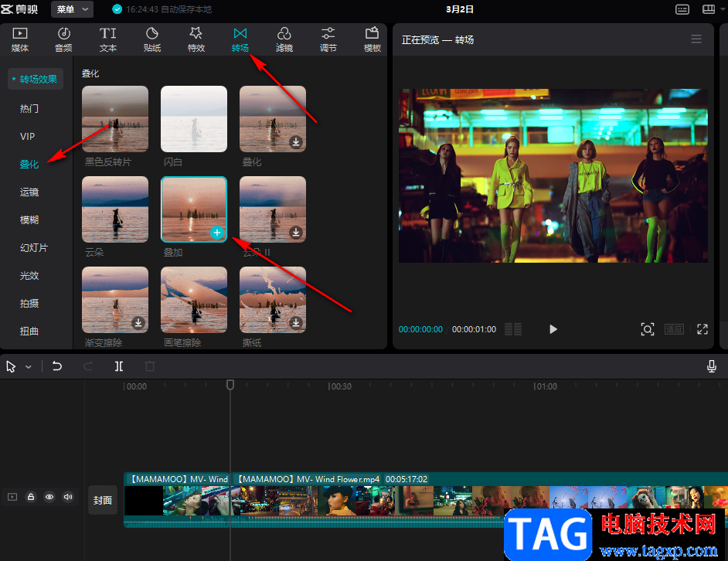The height and width of the screenshot is (561, 728).
Task: Select the 幻灯片 transition category
Action: point(34,248)
